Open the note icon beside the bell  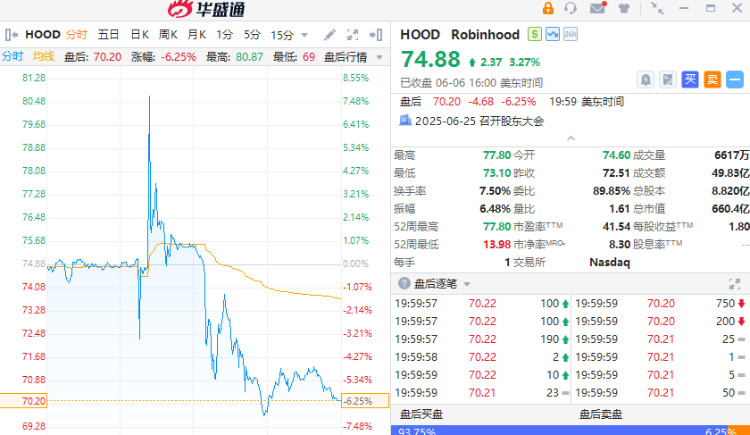click(668, 79)
